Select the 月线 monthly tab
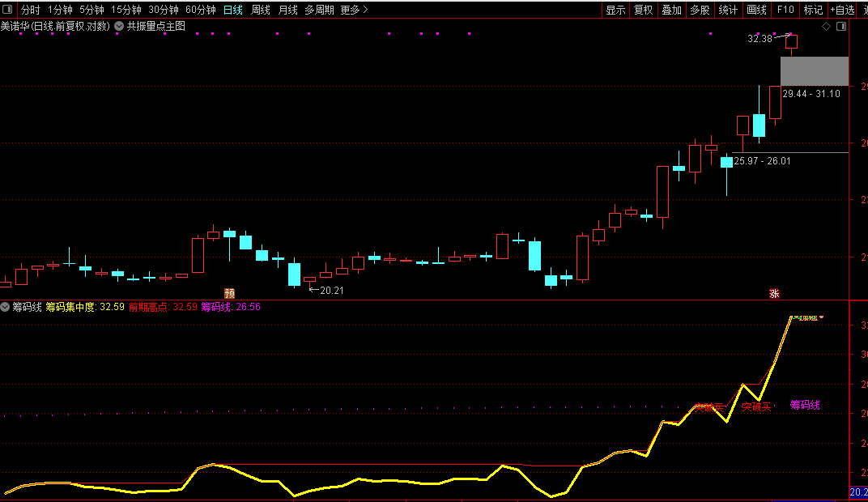Viewport: 868px width, 502px height. [x=287, y=10]
